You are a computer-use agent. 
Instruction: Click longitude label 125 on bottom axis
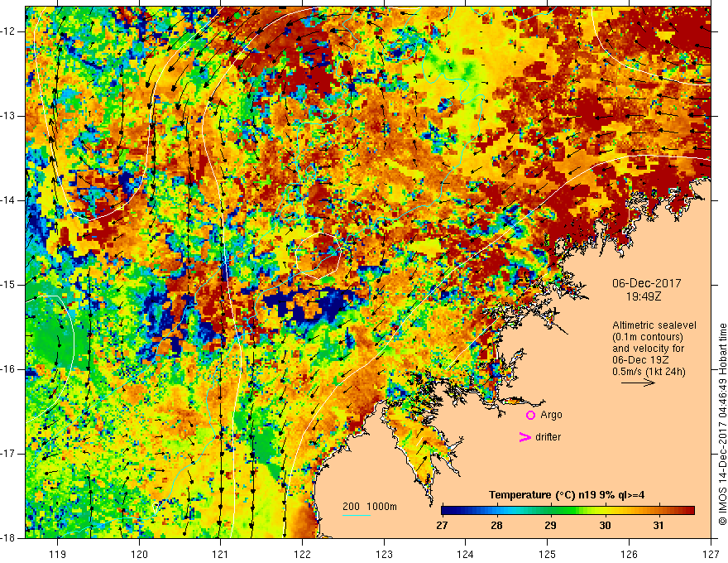point(548,554)
